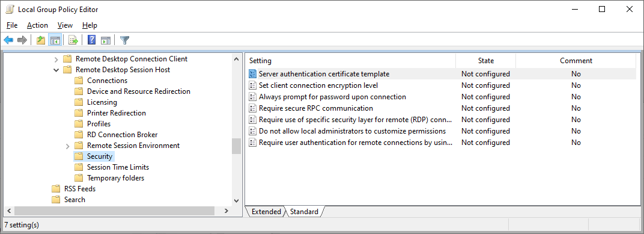
Task: Click the Licensing folder icon
Action: [x=79, y=102]
